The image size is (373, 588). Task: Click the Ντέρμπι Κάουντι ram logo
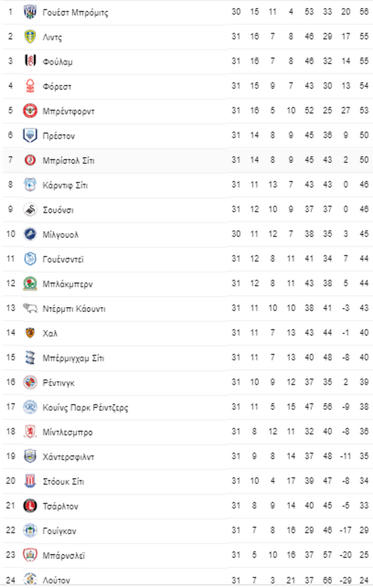(30, 309)
